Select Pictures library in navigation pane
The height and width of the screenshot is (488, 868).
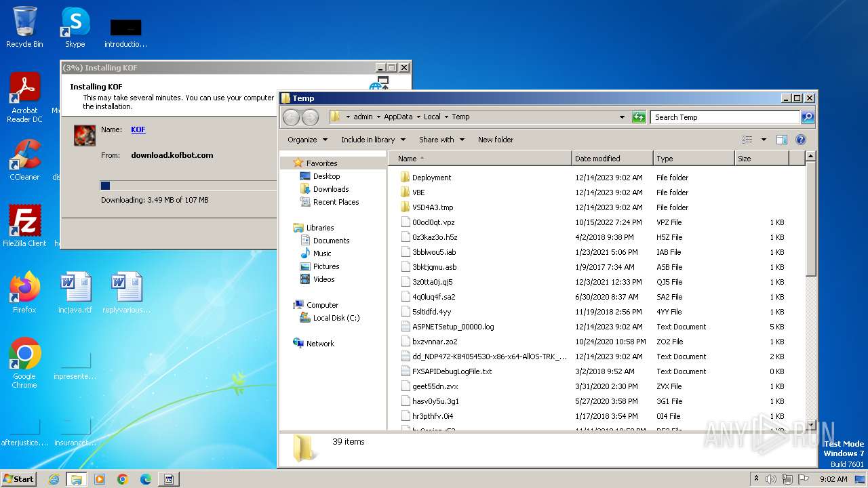click(326, 266)
